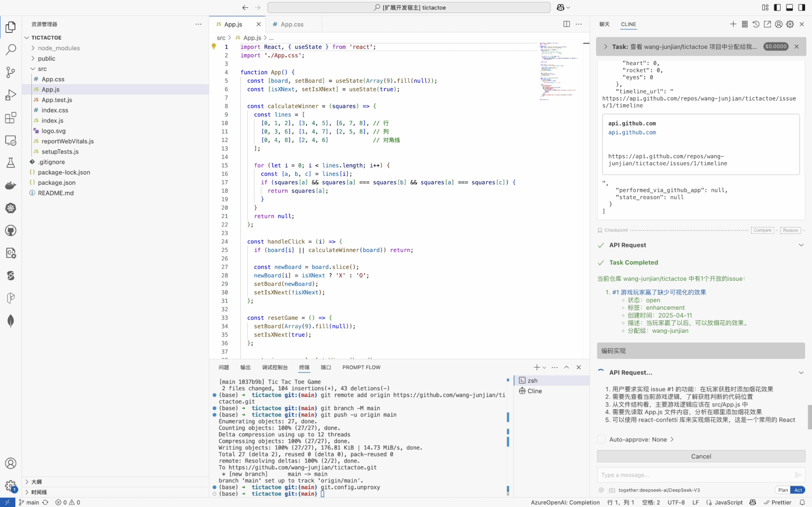Image resolution: width=812 pixels, height=507 pixels.
Task: Expand the node_modules folder
Action: (x=59, y=48)
